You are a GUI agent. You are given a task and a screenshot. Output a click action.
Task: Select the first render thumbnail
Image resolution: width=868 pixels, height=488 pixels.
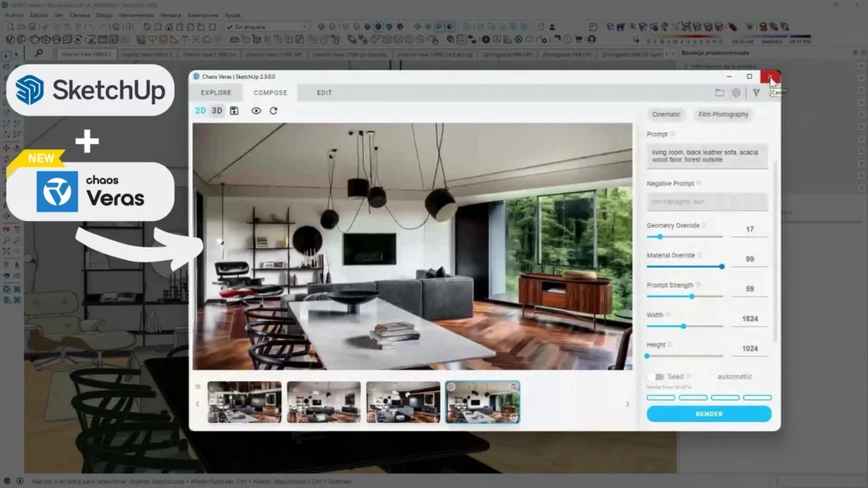pyautogui.click(x=244, y=402)
